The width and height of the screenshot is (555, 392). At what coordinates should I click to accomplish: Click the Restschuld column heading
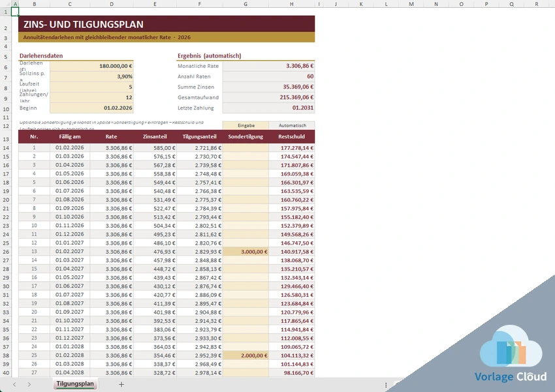(x=292, y=137)
